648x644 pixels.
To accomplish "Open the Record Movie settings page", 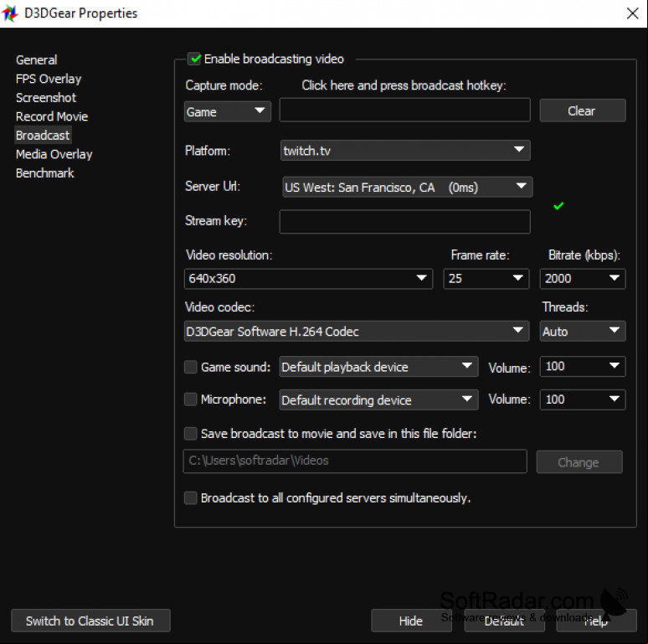I will click(52, 116).
